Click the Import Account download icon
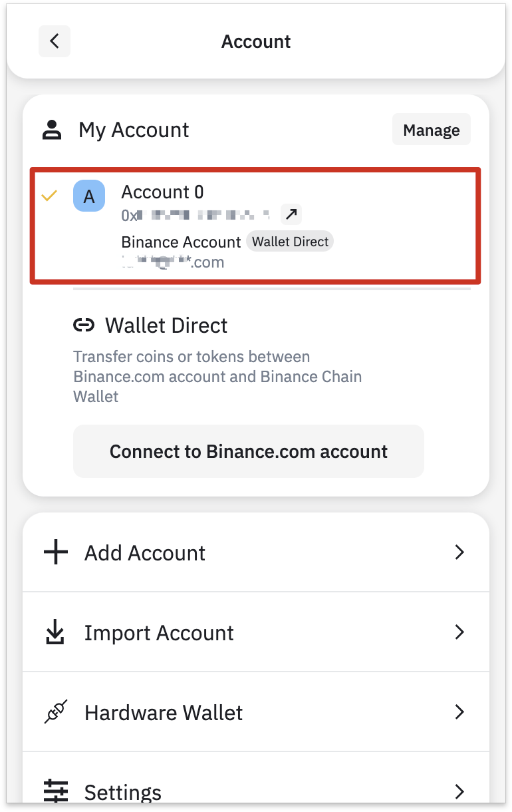Viewport: 512px width, 812px height. [55, 632]
